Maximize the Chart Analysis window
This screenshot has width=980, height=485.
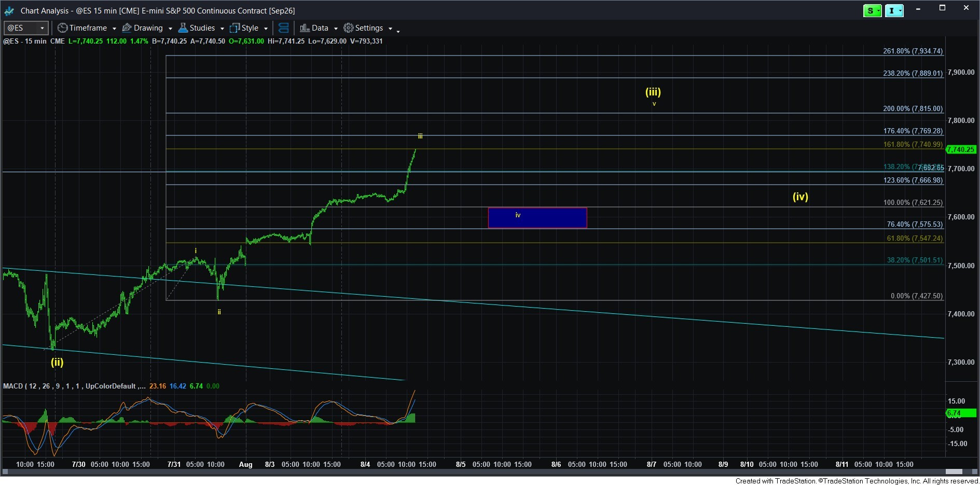(x=942, y=8)
